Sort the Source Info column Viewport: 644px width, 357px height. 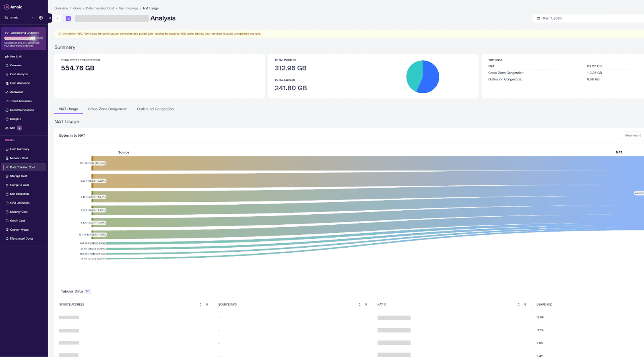click(359, 304)
